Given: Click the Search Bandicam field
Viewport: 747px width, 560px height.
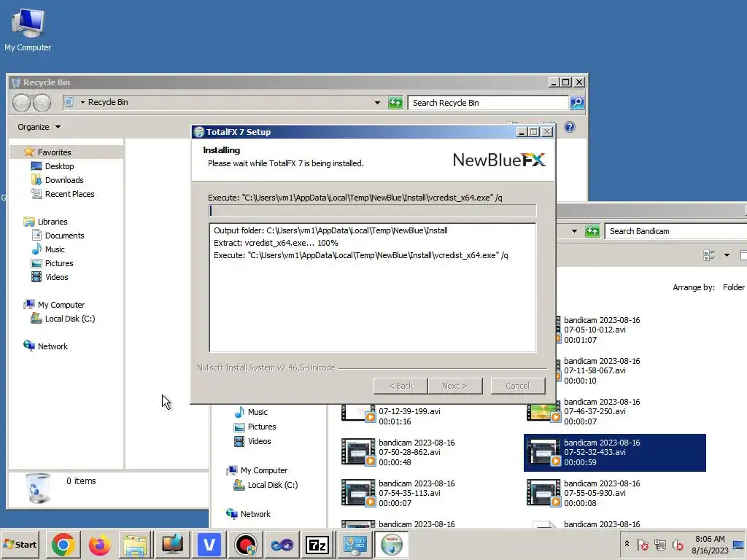Looking at the screenshot, I should (676, 231).
